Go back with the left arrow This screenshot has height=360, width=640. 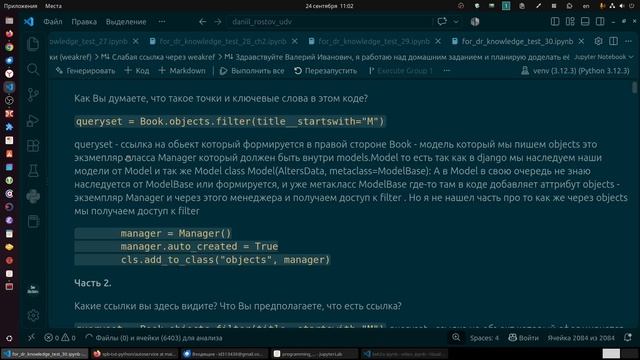pyautogui.click(x=202, y=22)
